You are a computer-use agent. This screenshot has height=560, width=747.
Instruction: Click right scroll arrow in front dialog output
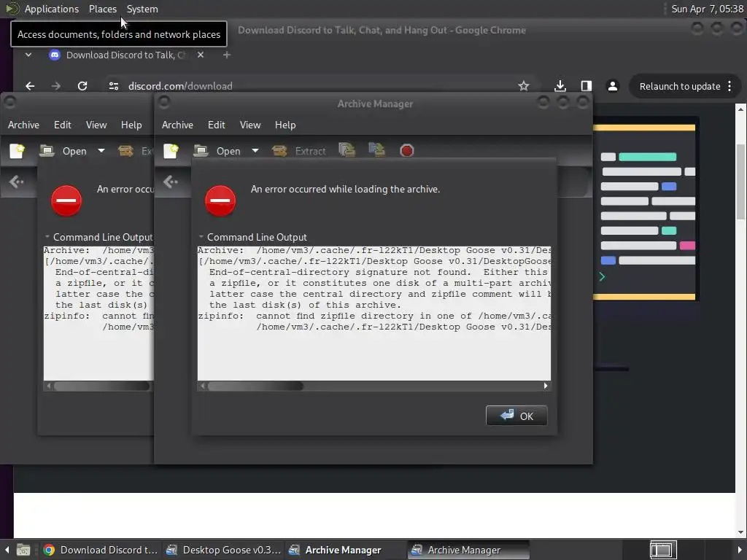(546, 386)
